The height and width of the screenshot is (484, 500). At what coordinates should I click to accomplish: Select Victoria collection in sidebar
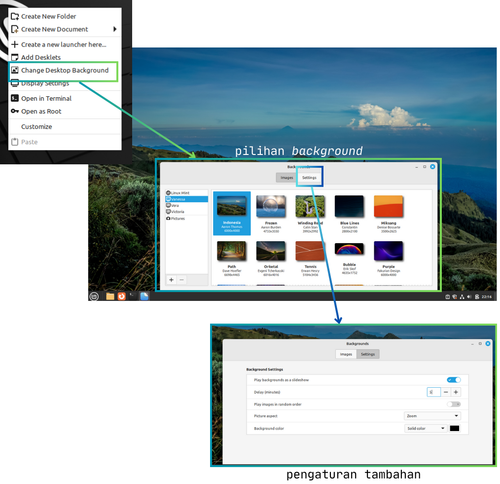pyautogui.click(x=187, y=212)
